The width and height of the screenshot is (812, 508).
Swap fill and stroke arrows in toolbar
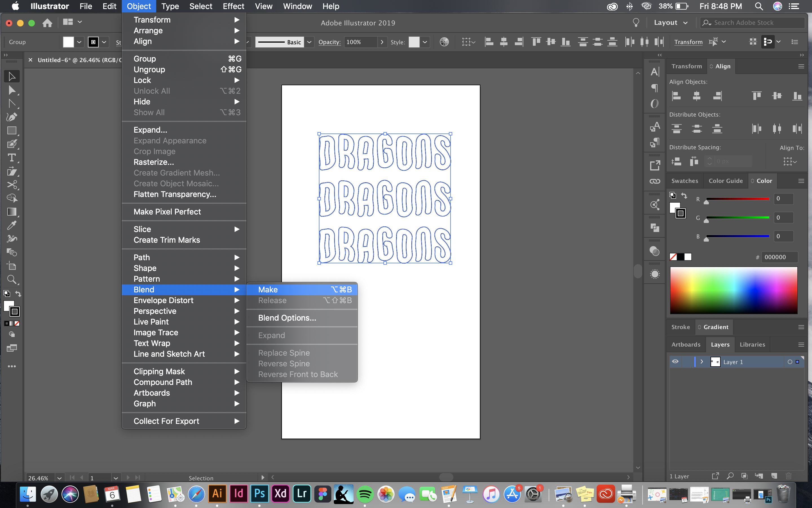coord(18,294)
